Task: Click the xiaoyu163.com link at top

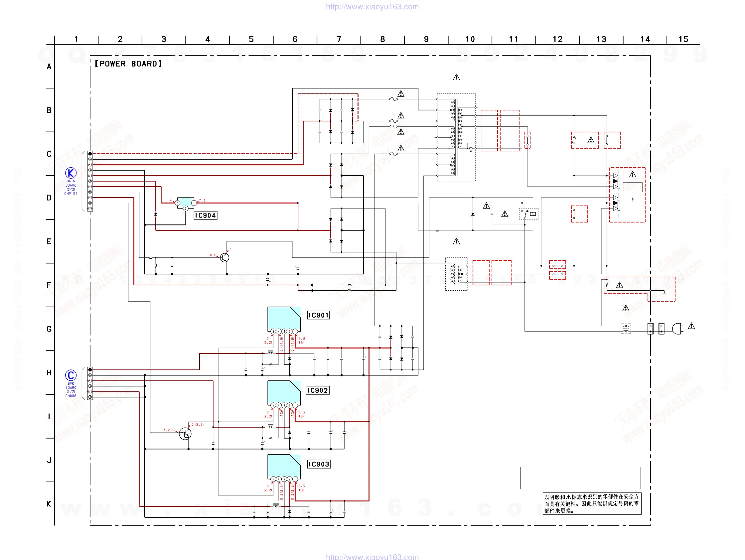Action: tap(372, 7)
